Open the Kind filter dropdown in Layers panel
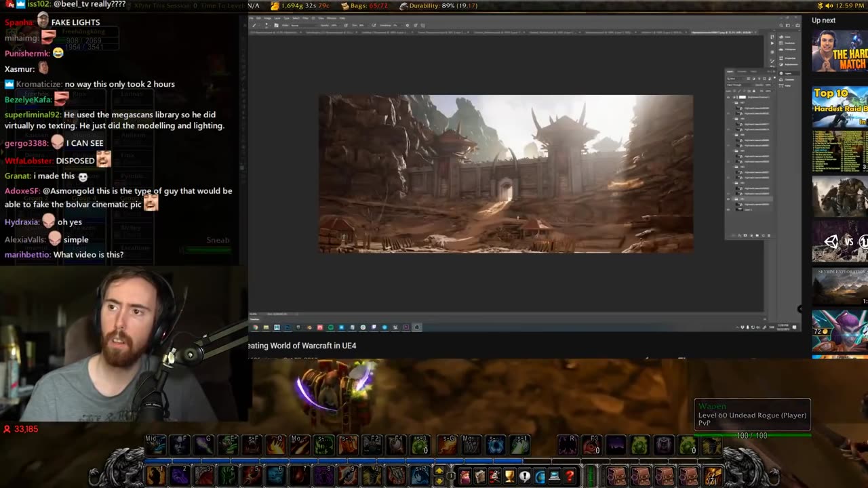Screen dimensions: 868x488 pos(736,79)
